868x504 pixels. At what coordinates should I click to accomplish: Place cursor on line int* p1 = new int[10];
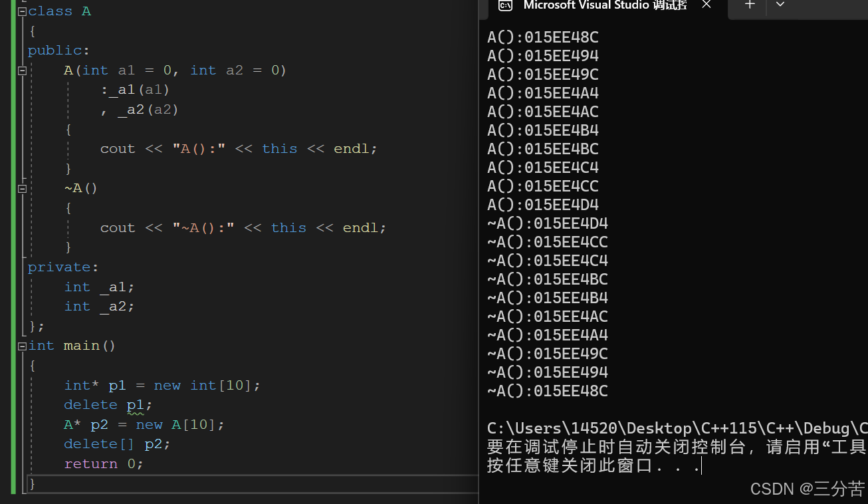point(162,386)
